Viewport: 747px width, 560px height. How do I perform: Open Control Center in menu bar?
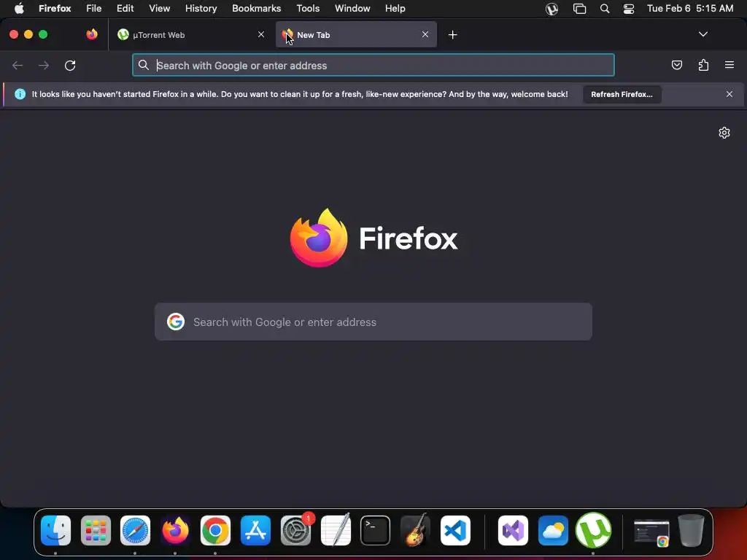click(x=629, y=9)
